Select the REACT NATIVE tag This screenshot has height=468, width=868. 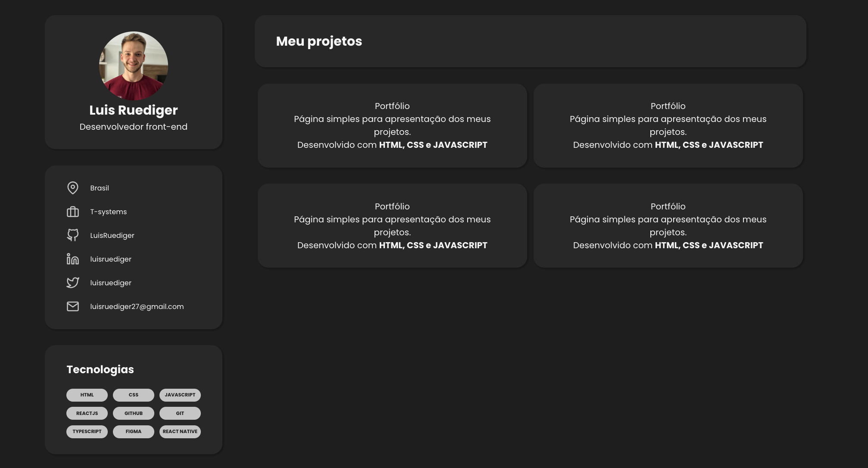[x=180, y=431]
